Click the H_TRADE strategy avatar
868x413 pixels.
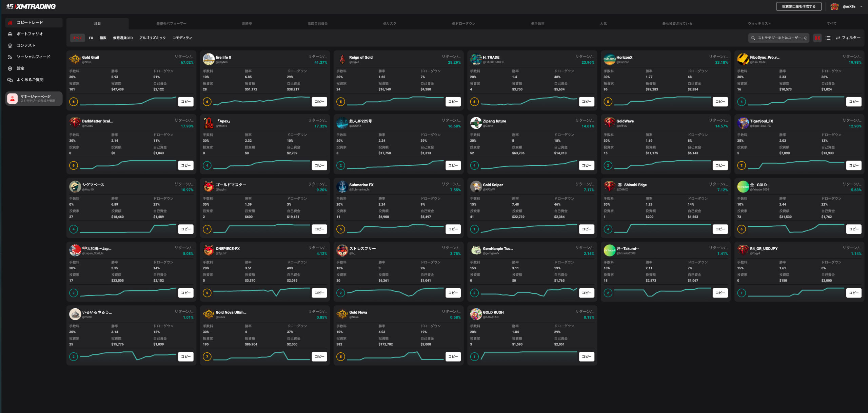476,59
